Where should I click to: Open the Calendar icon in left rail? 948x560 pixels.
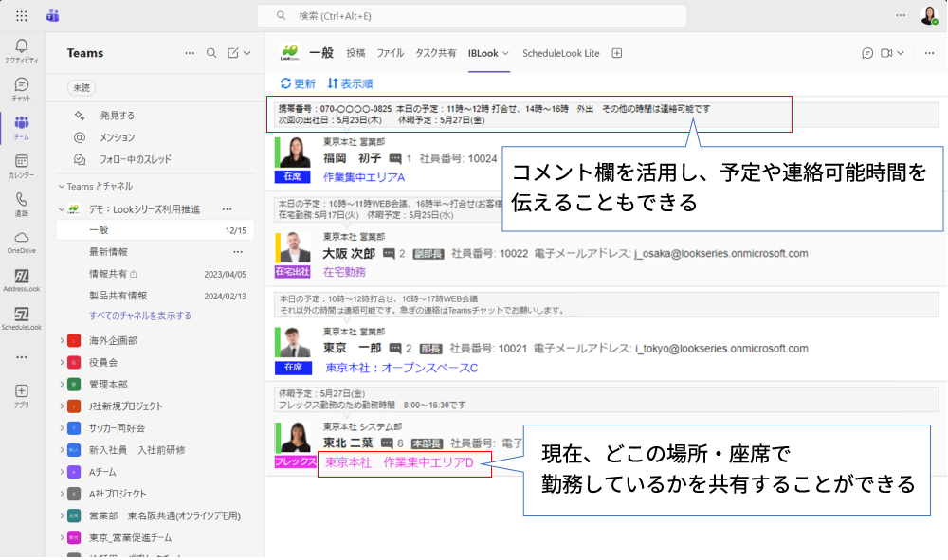click(x=21, y=166)
